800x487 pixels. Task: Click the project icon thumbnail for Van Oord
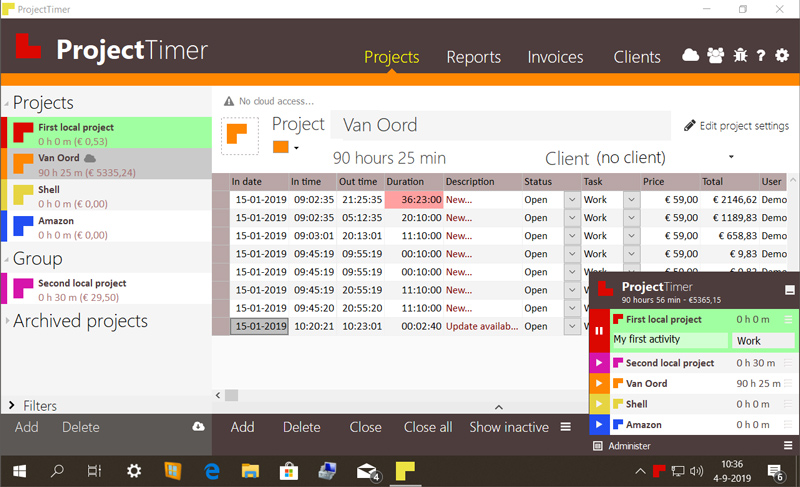(239, 136)
